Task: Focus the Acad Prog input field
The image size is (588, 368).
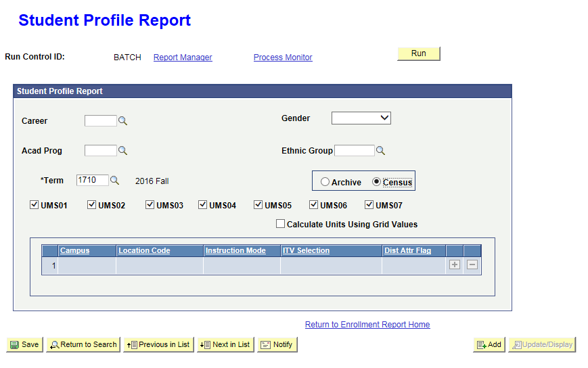Action: click(x=101, y=151)
